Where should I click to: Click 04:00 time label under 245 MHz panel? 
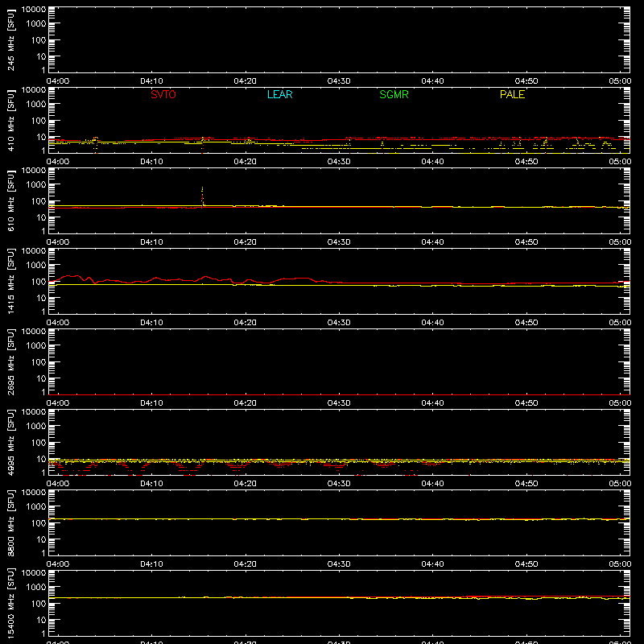[x=58, y=81]
